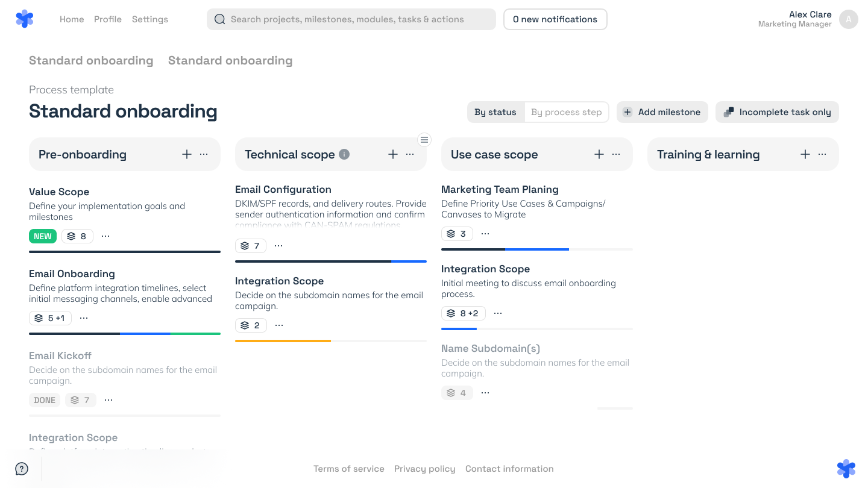Click the app logo in the top-left

(25, 19)
